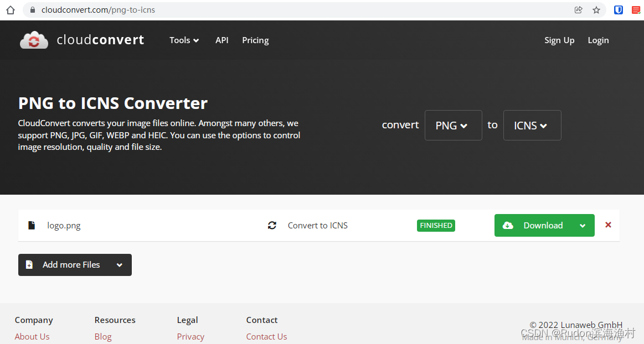Click the Legal footer heading
This screenshot has height=344, width=644.
tap(187, 320)
